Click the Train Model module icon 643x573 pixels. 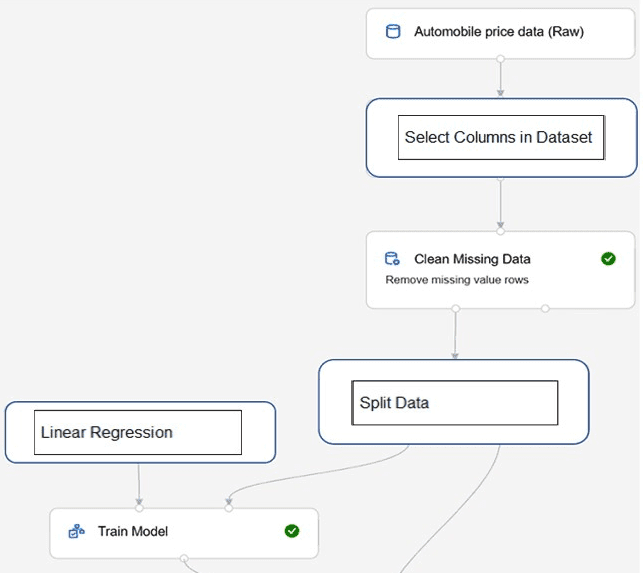click(x=77, y=531)
